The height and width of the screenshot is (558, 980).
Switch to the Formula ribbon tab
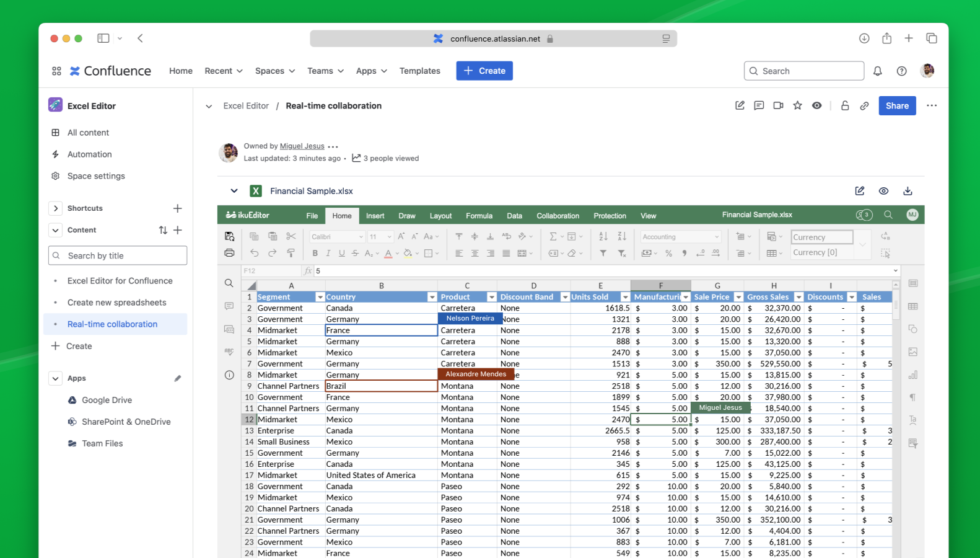pyautogui.click(x=479, y=216)
